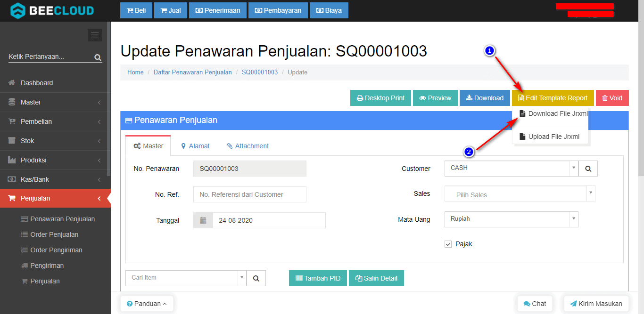Image resolution: width=644 pixels, height=314 pixels.
Task: Click the Stok box icon
Action: (x=12, y=141)
